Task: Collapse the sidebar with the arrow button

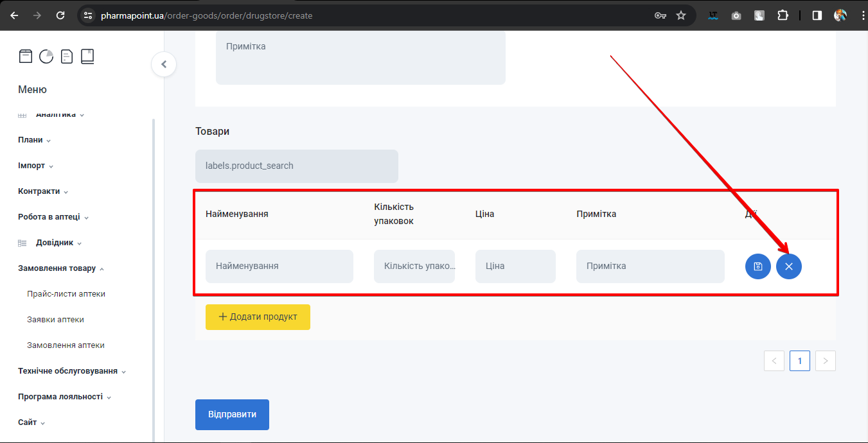Action: [x=164, y=64]
